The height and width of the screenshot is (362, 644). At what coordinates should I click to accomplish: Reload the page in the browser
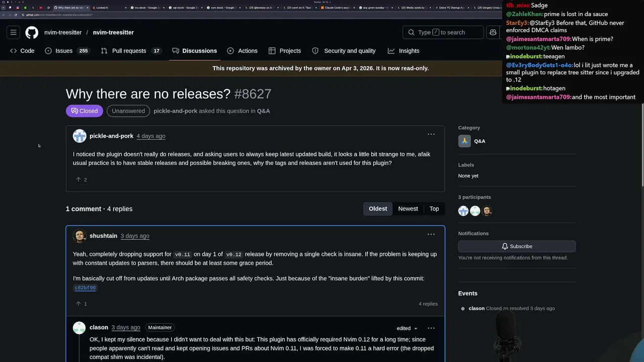pos(16,15)
